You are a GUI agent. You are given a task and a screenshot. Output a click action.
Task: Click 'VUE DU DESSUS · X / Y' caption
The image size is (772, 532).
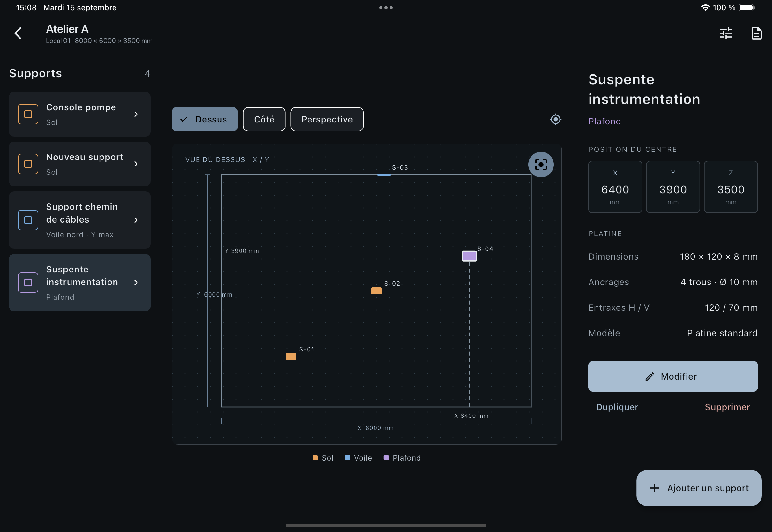click(227, 160)
